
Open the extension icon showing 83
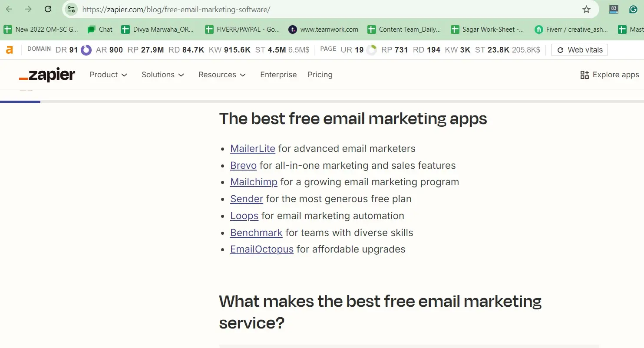(614, 9)
